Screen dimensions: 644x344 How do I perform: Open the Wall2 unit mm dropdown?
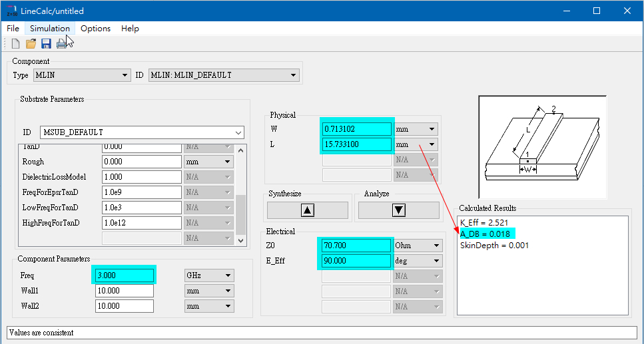click(x=209, y=306)
